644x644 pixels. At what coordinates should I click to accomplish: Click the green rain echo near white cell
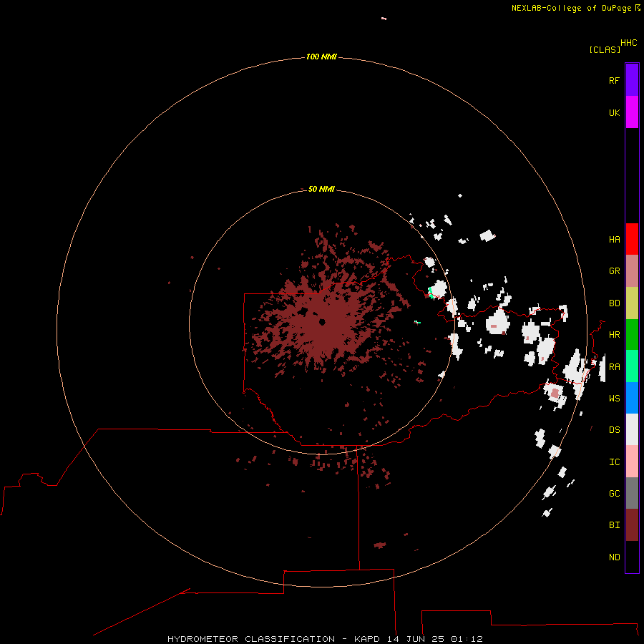[431, 293]
